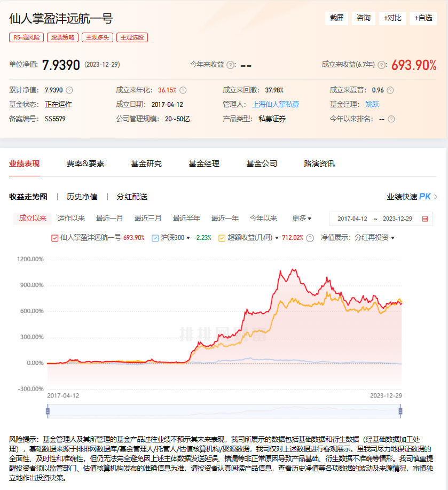Select the 最近半年 time range

(x=187, y=218)
